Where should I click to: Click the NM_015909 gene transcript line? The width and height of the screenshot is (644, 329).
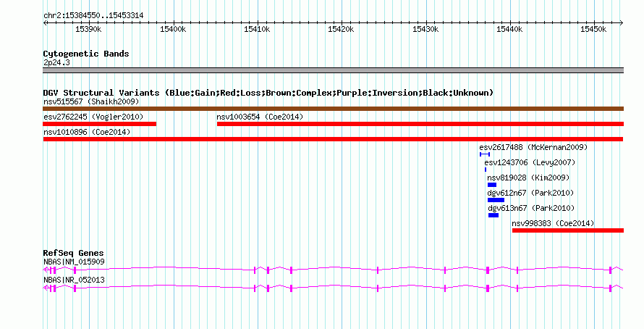coord(333,270)
